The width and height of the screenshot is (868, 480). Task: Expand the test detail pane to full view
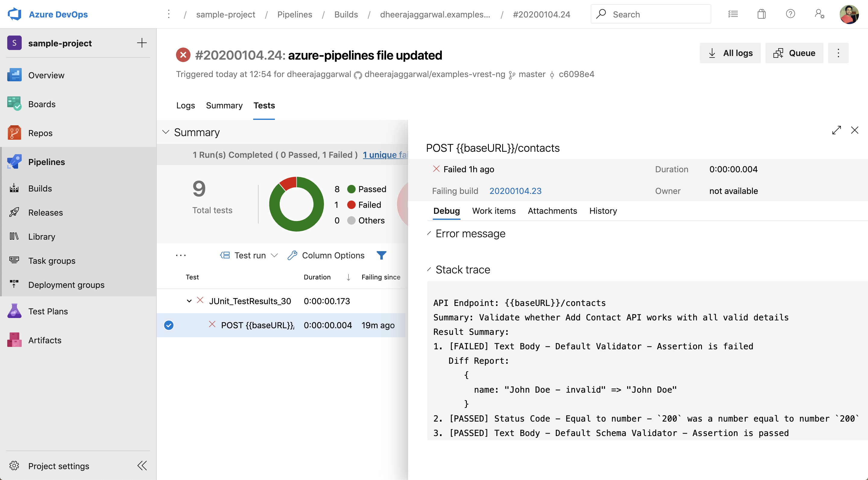coord(836,130)
